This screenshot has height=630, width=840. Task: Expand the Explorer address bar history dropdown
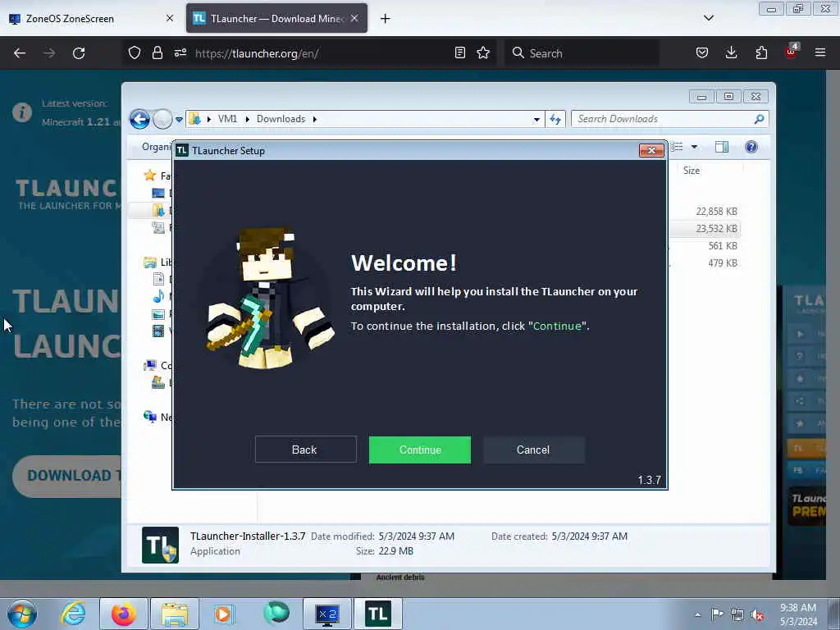536,120
